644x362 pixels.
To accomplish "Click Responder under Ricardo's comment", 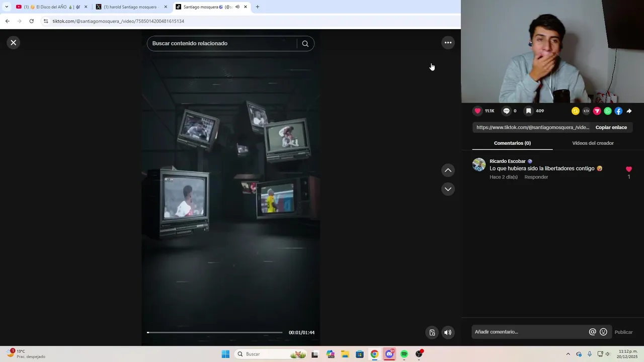I will pyautogui.click(x=536, y=177).
